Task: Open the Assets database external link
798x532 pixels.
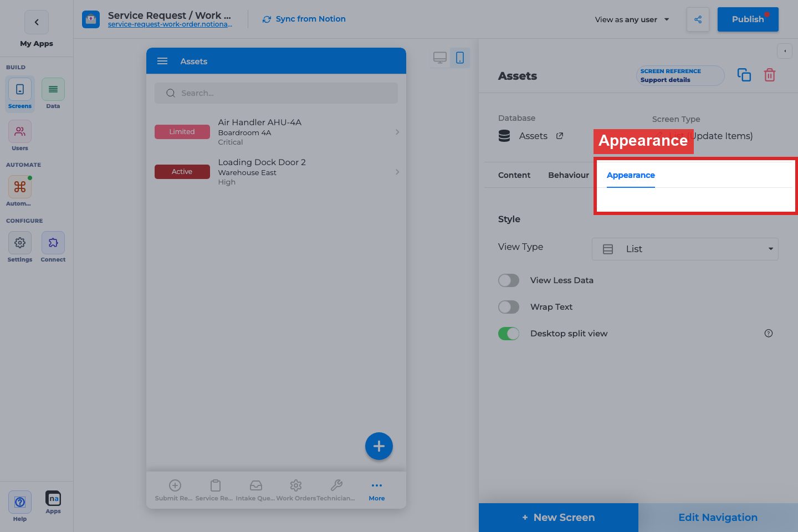Action: pyautogui.click(x=560, y=136)
